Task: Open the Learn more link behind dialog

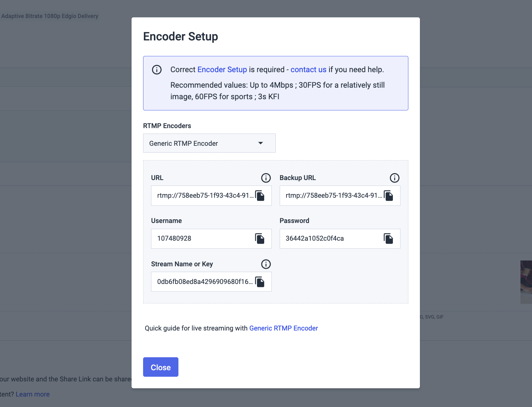Action: pyautogui.click(x=33, y=394)
